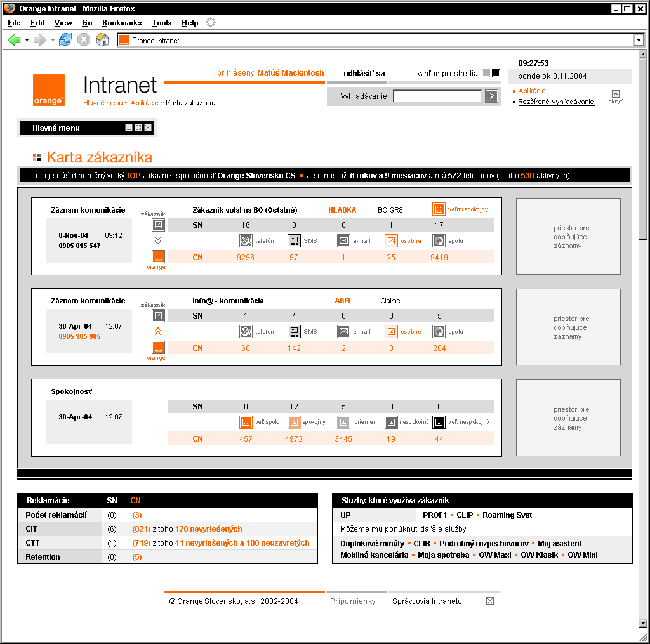Open the Edit menu
650x644 pixels.
click(x=37, y=23)
